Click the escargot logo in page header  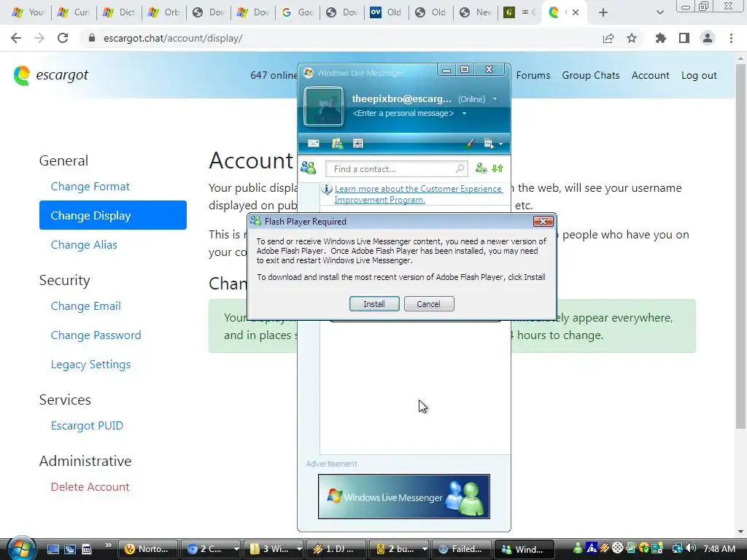tap(50, 75)
